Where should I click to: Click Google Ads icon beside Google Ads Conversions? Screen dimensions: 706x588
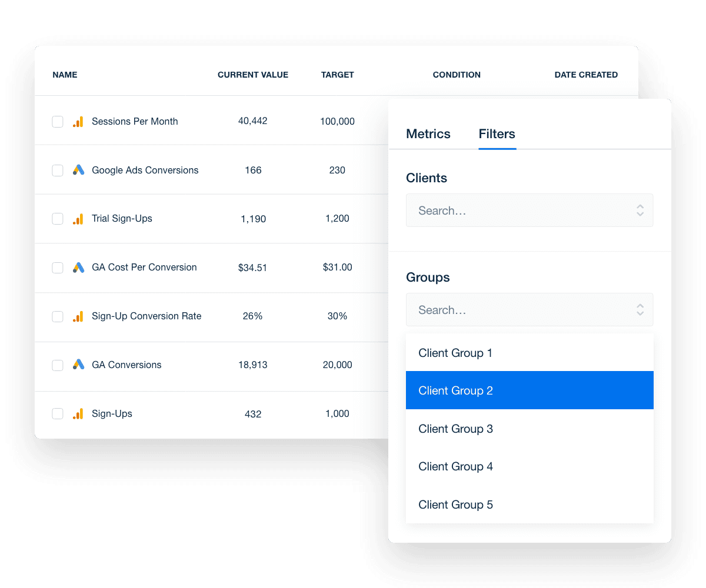pos(78,171)
